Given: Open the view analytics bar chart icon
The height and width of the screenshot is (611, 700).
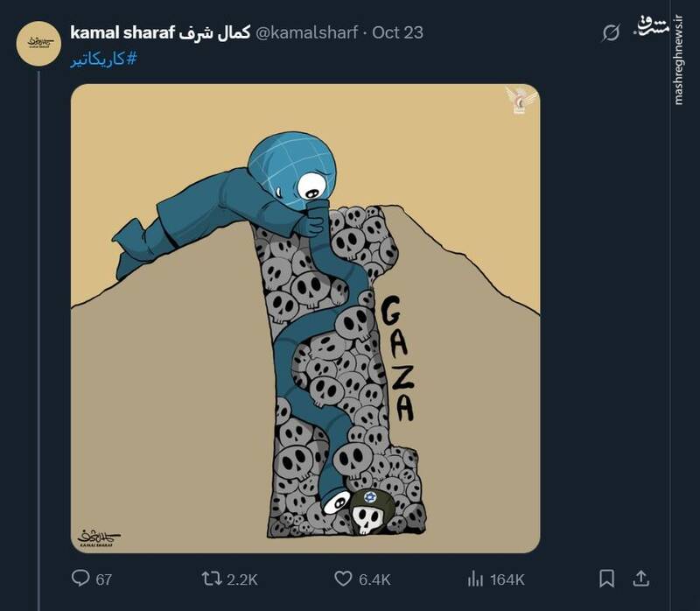Looking at the screenshot, I should [476, 579].
